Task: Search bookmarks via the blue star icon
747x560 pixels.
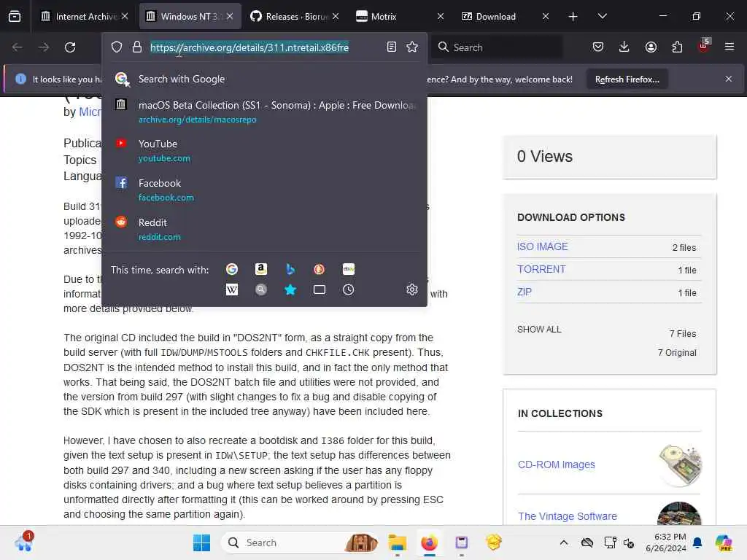Action: point(290,289)
